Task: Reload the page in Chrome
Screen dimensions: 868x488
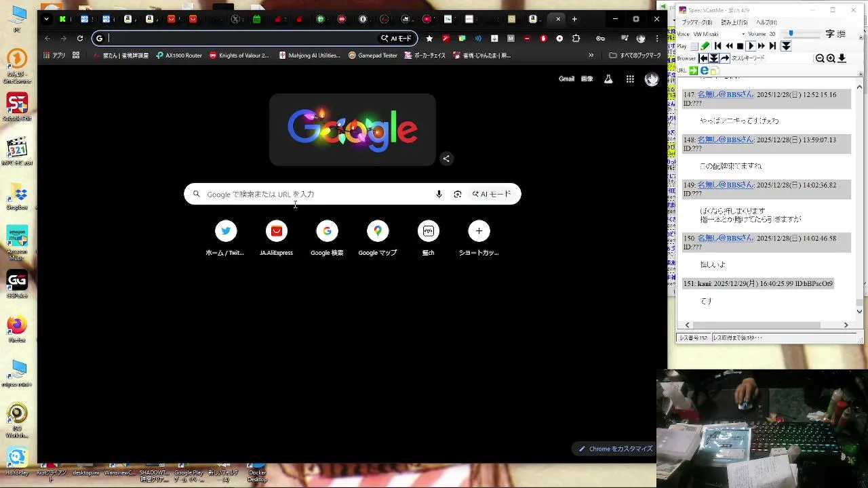Action: [80, 39]
